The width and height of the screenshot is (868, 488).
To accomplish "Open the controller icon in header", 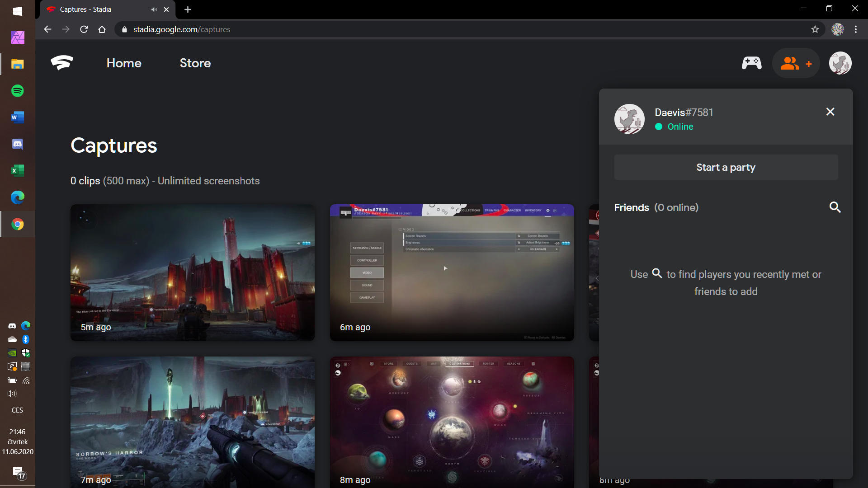I will click(751, 63).
